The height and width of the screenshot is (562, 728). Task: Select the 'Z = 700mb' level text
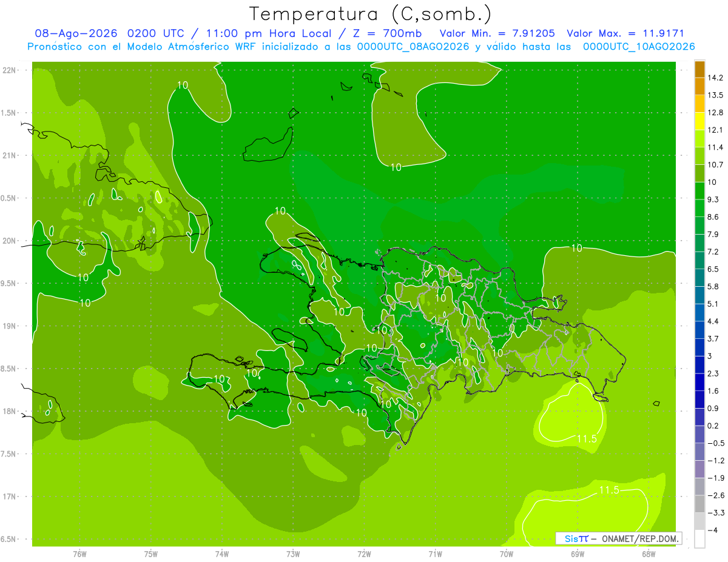[x=386, y=33]
